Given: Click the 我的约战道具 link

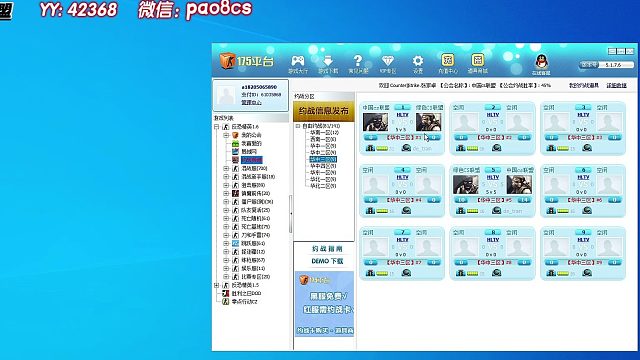Looking at the screenshot, I should click(584, 85).
